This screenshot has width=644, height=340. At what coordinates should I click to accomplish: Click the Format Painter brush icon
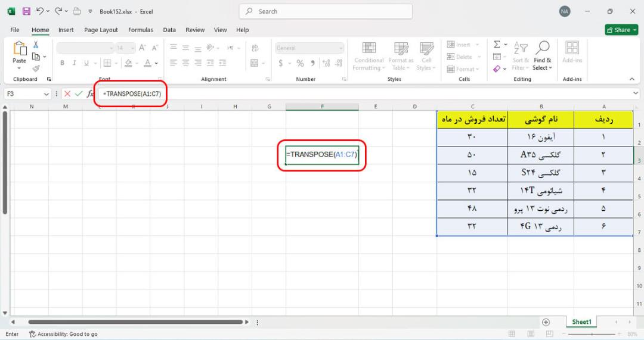point(36,68)
